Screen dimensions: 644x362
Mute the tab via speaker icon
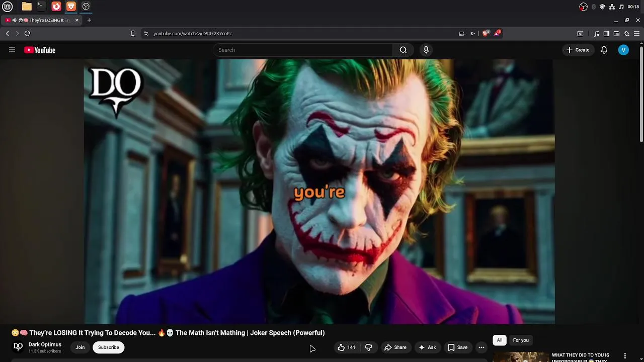pyautogui.click(x=15, y=20)
